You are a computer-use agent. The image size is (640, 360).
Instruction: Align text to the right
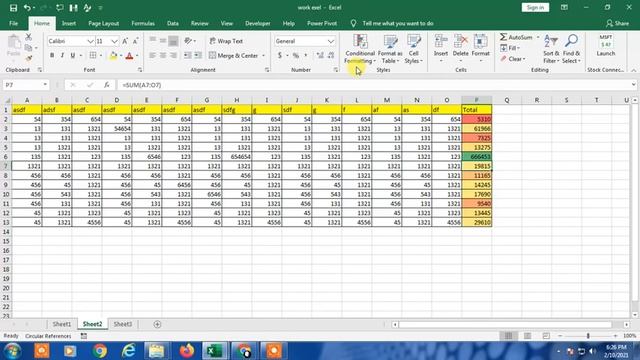[173, 55]
